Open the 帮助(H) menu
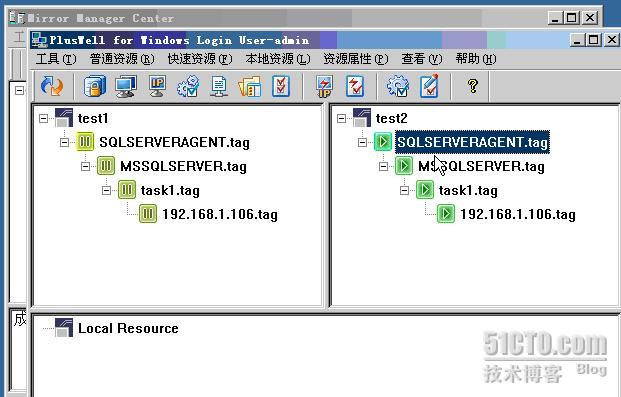 click(476, 59)
